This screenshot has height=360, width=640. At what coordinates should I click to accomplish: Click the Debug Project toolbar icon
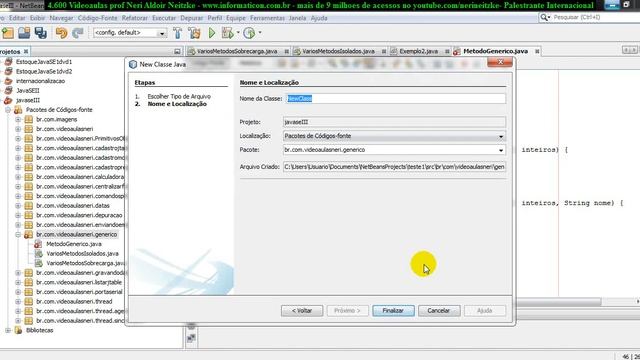[x=227, y=33]
